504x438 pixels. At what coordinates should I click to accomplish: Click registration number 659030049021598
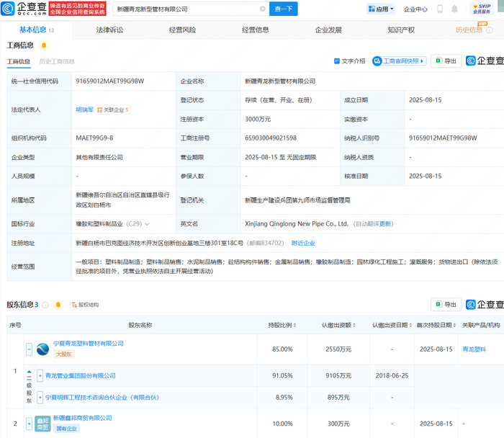tap(271, 138)
